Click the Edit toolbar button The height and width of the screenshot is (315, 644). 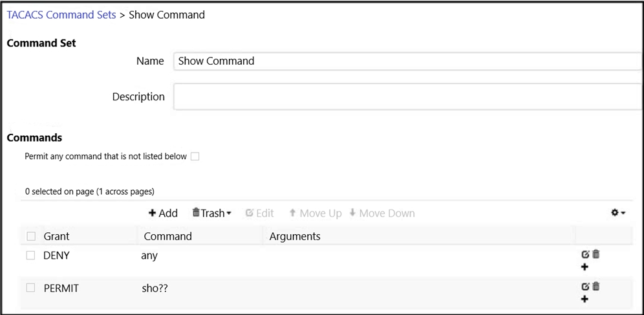pyautogui.click(x=259, y=213)
